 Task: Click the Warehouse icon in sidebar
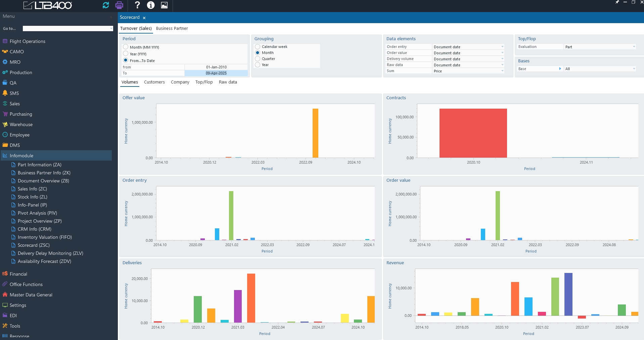coord(5,124)
